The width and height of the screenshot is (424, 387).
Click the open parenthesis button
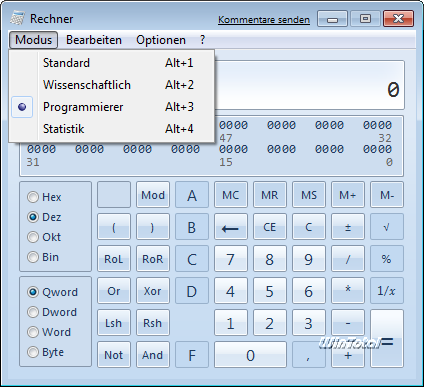(x=114, y=227)
